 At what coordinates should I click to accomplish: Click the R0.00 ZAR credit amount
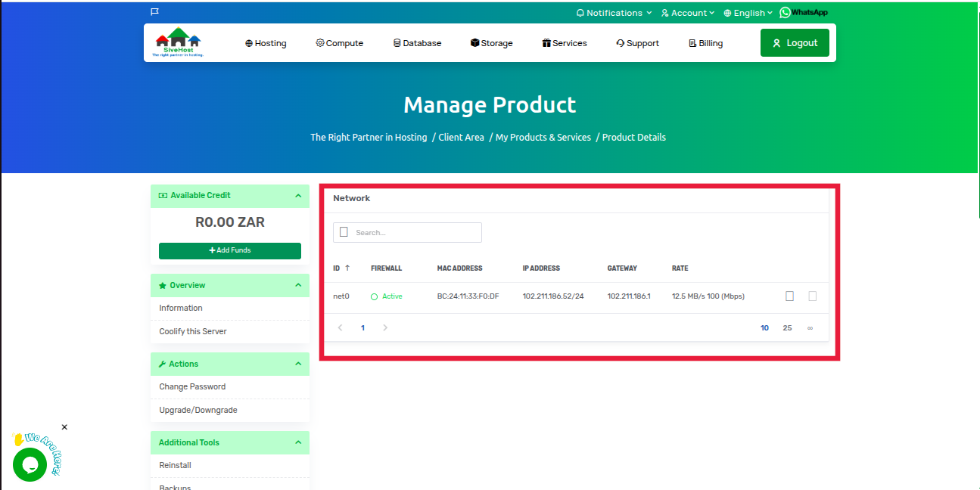click(230, 222)
